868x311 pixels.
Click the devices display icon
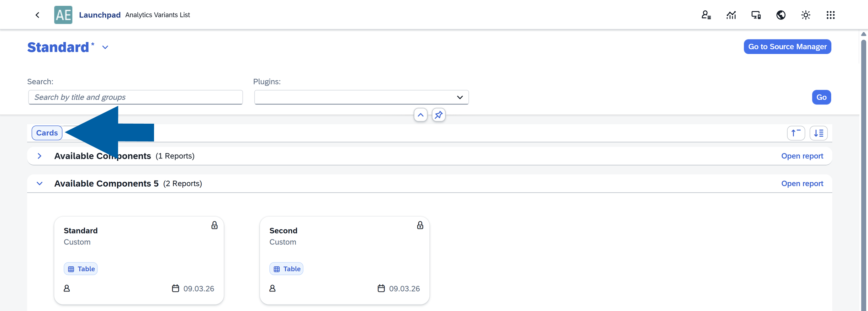756,15
